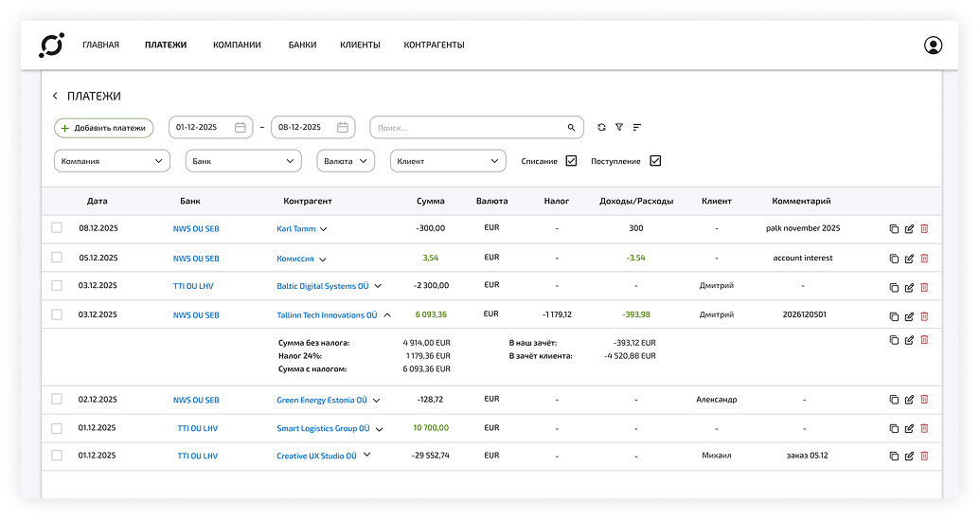Go to ГЛАВНАЯ in the top navigation

(100, 45)
